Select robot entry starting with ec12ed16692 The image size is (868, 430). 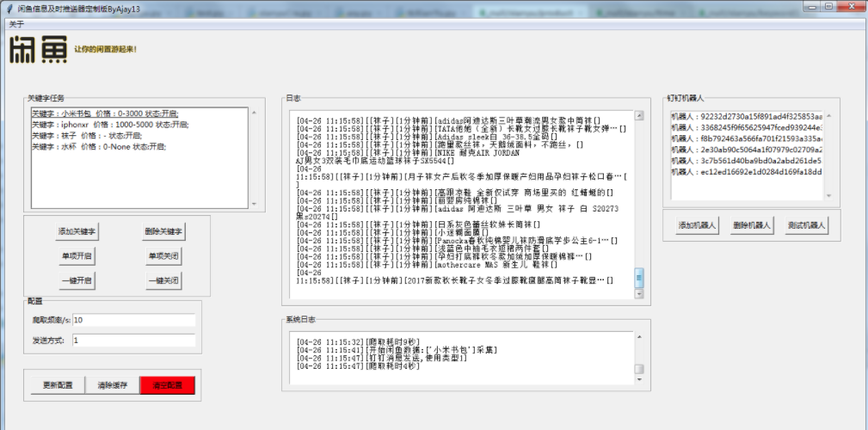(747, 172)
